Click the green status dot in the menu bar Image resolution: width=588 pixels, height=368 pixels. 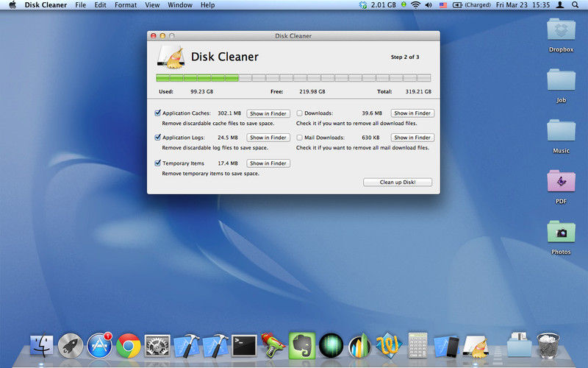404,4
